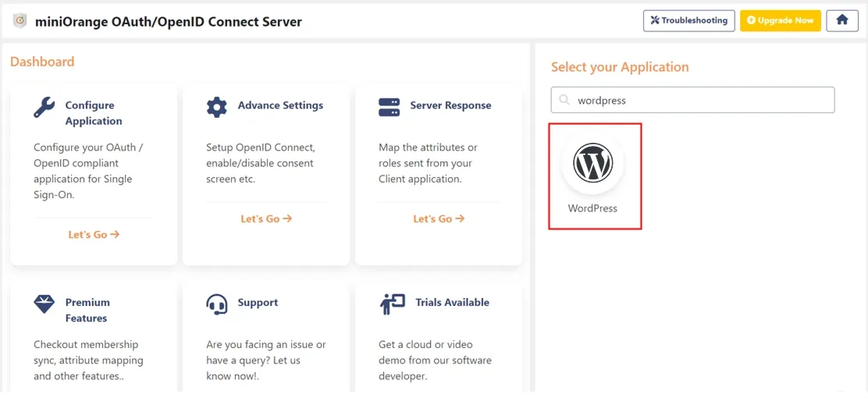868x394 pixels.
Task: Click the 'Checkout membership sync' description
Action: 88,360
